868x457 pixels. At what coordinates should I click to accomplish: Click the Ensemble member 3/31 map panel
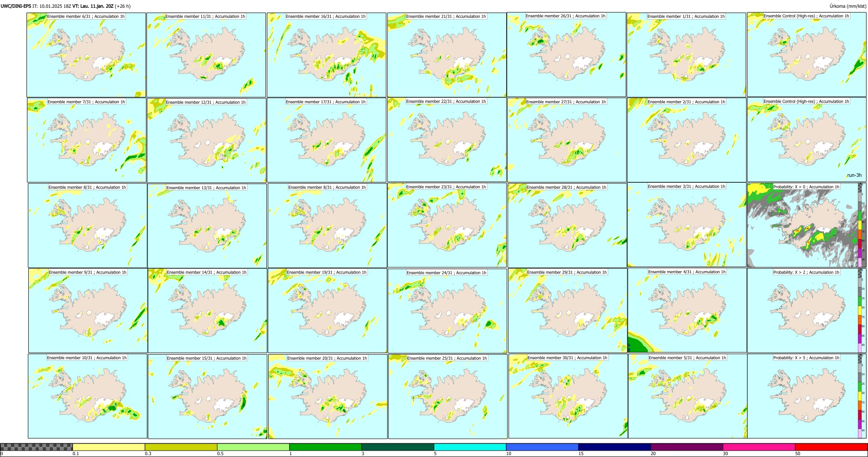click(687, 225)
